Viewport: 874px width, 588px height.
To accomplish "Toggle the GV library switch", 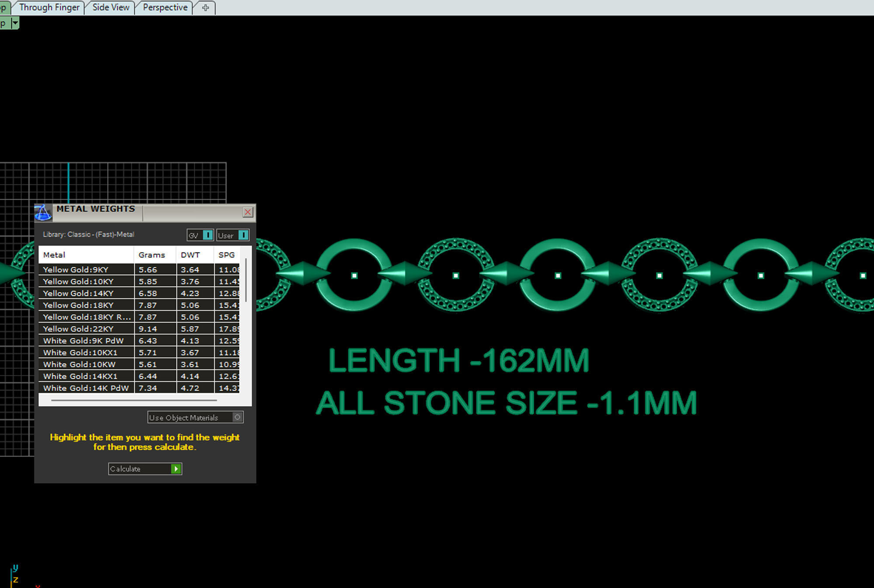I will point(208,235).
